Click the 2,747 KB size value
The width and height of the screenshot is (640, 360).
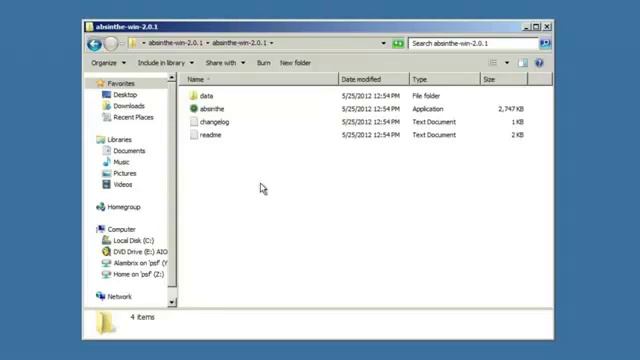pyautogui.click(x=511, y=109)
